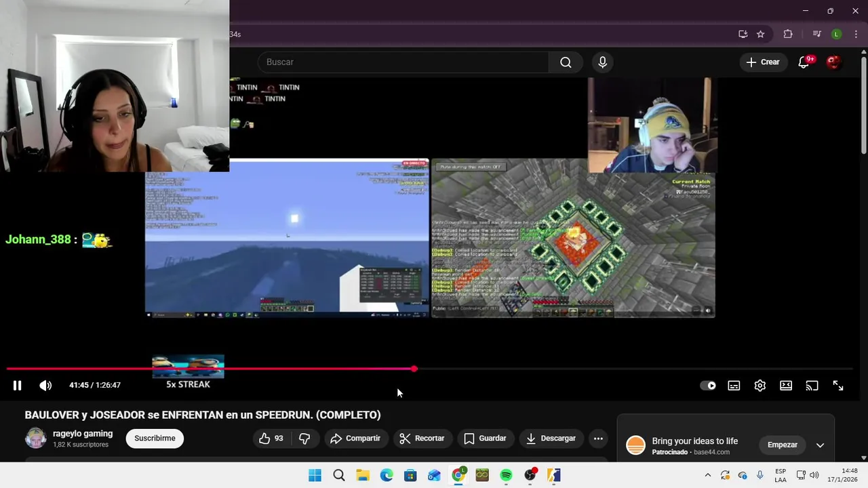
Task: Click the Recortar clip button
Action: point(422,439)
